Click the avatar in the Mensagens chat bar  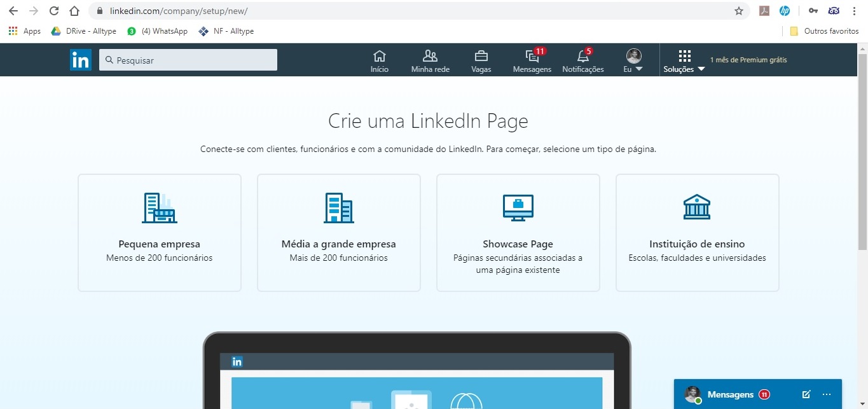click(x=692, y=394)
